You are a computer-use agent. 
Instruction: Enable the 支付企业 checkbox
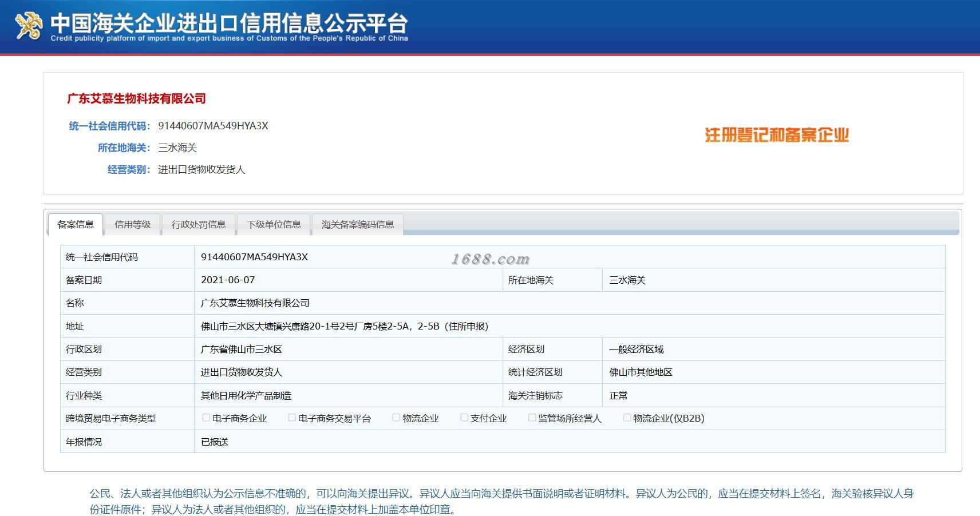464,418
